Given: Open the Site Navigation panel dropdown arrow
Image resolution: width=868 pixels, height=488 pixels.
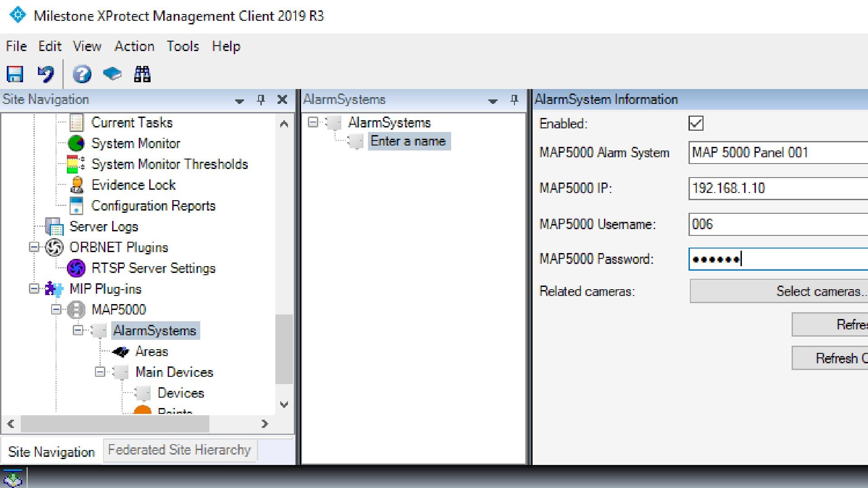Looking at the screenshot, I should click(x=240, y=101).
